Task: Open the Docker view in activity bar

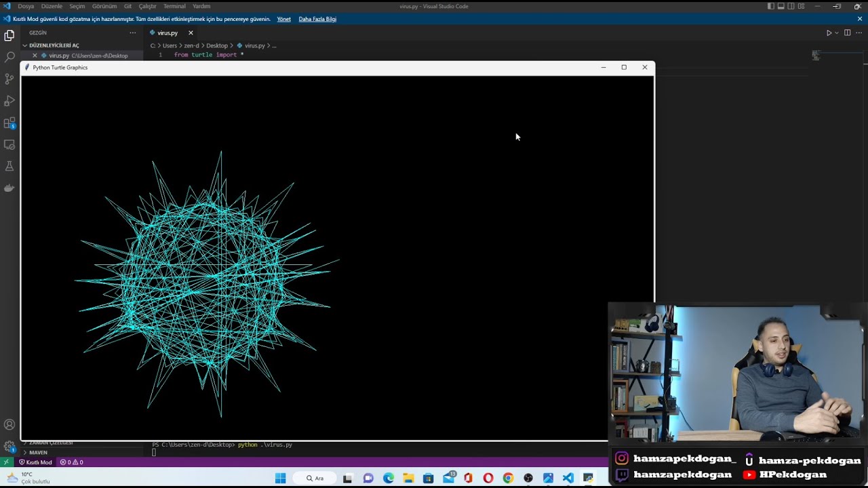Action: (9, 188)
